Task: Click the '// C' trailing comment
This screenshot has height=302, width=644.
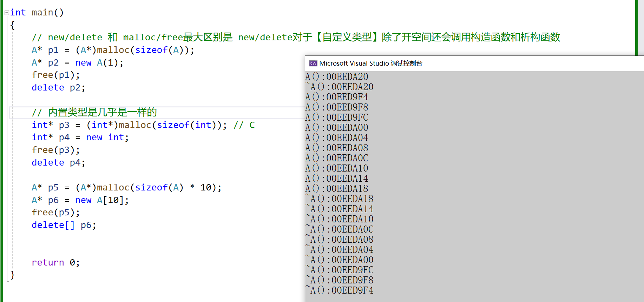Action: 244,125
